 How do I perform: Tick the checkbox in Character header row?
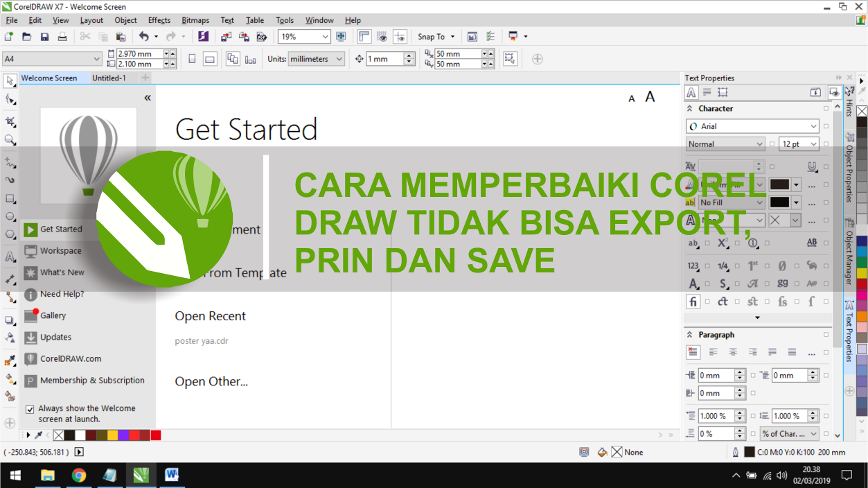(x=826, y=109)
